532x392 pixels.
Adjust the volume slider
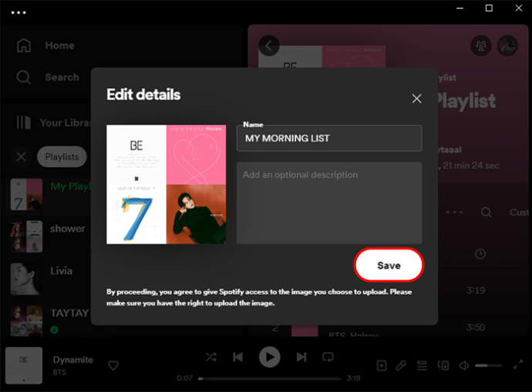[489, 366]
